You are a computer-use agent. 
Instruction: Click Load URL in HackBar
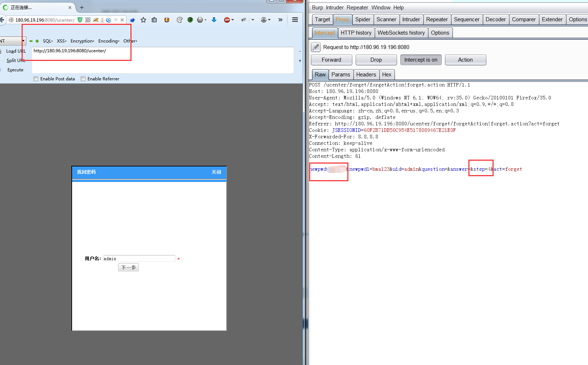[16, 51]
